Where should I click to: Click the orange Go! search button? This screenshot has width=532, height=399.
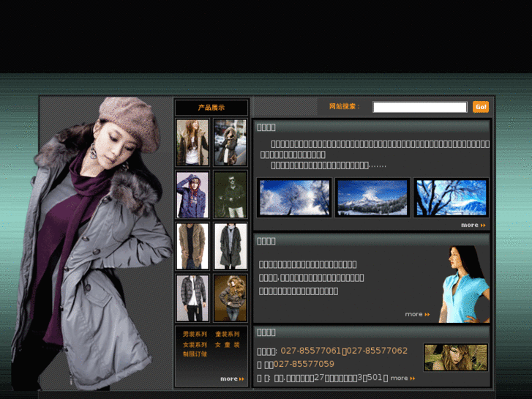coord(481,107)
